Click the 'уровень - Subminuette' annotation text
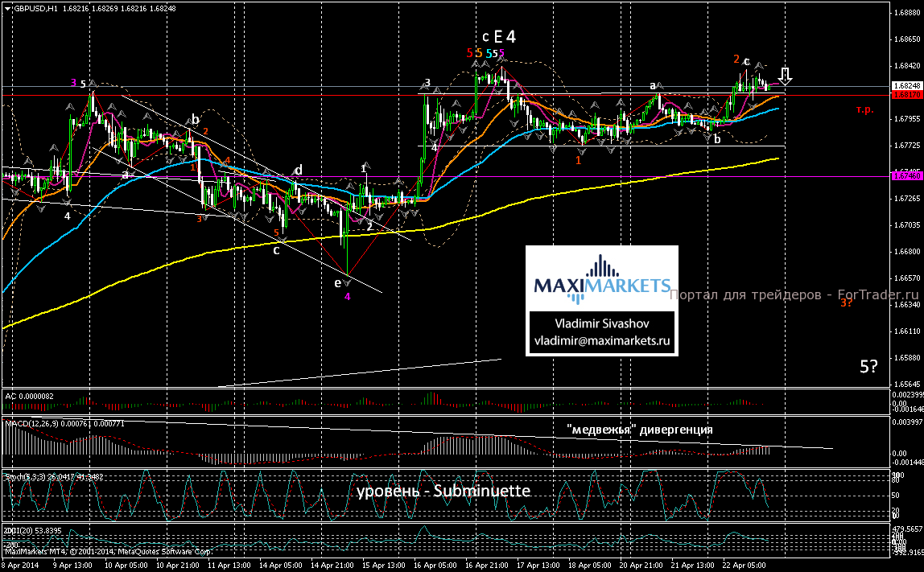 pyautogui.click(x=443, y=491)
